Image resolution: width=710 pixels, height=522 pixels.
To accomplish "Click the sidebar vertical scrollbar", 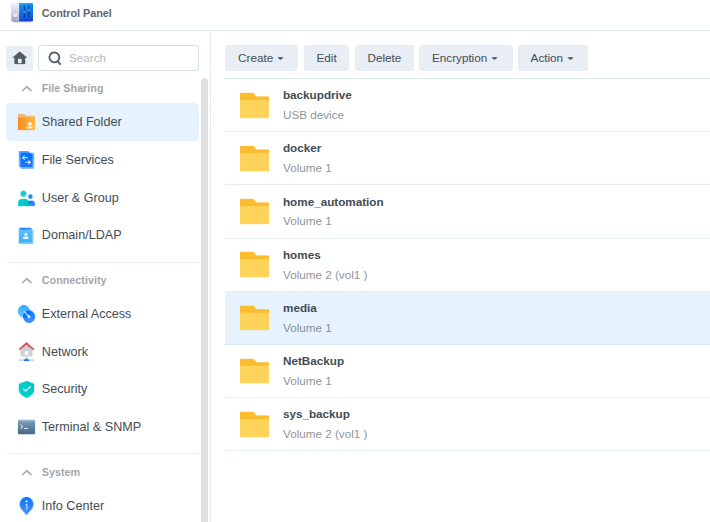I will click(x=204, y=300).
